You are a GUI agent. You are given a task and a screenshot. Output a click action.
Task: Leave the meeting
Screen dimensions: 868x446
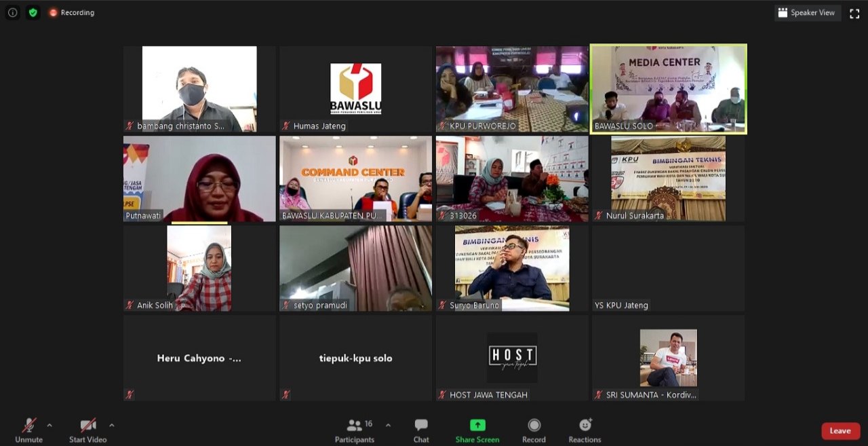(840, 431)
